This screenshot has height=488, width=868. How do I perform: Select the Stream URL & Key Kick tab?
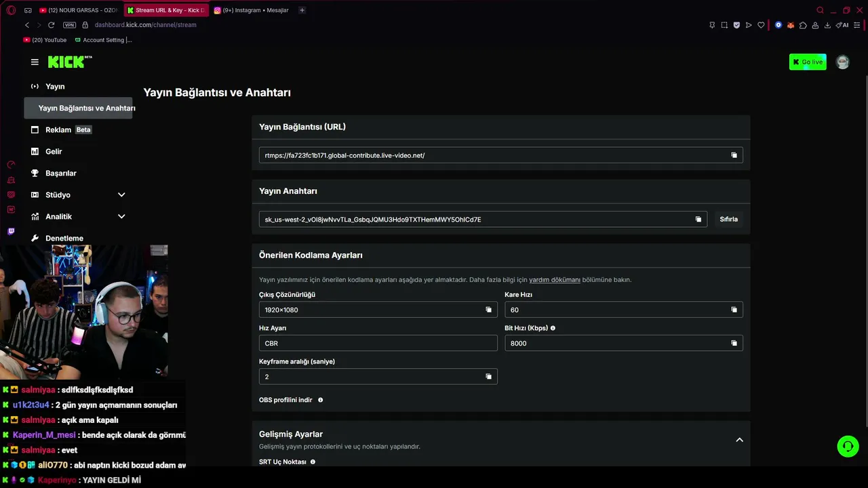(165, 10)
